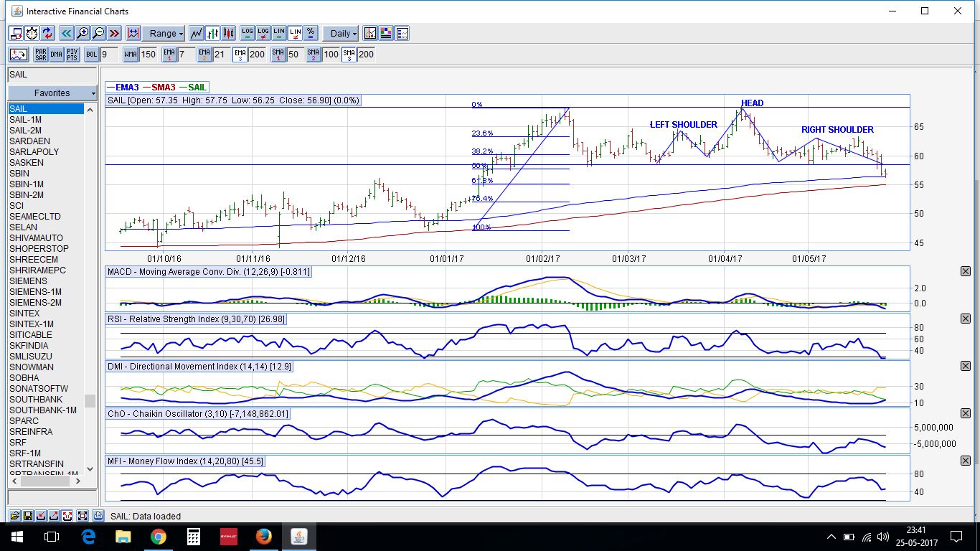Toggle the SMA 2 button
980x551 pixels.
pyautogui.click(x=314, y=54)
